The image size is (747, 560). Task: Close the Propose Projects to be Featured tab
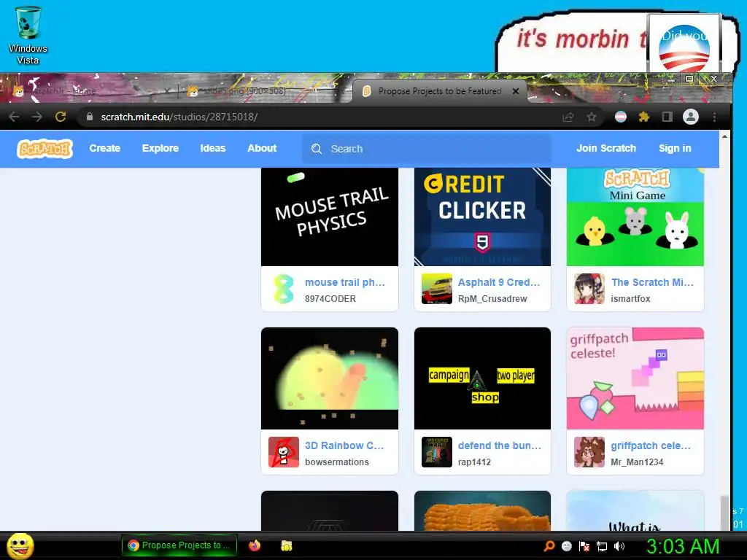click(x=516, y=91)
